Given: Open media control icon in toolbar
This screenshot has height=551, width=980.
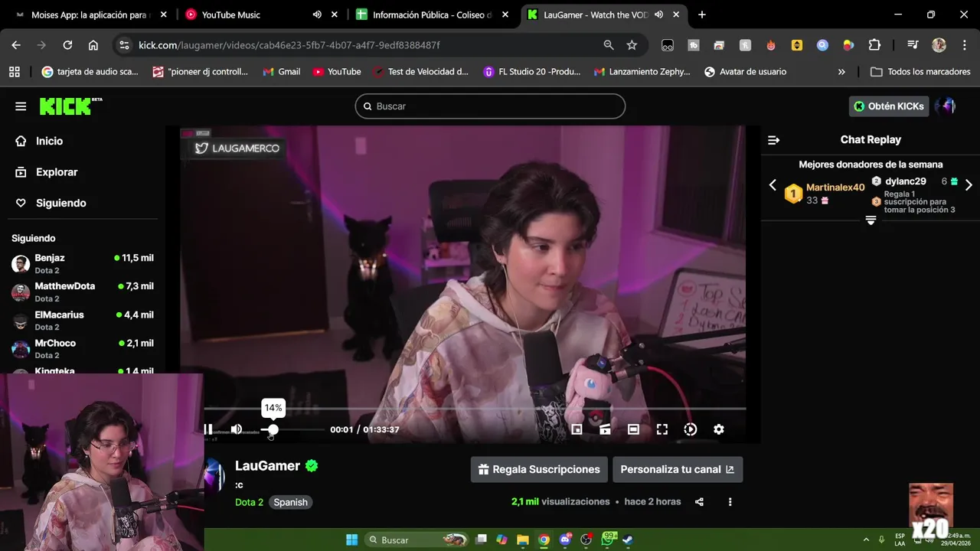Looking at the screenshot, I should (x=913, y=45).
